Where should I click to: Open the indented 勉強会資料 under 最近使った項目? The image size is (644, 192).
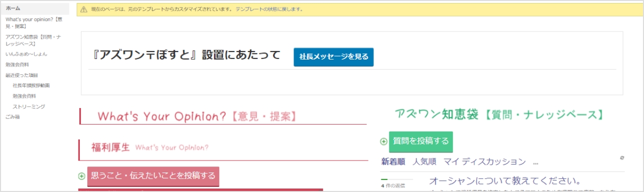pos(24,96)
